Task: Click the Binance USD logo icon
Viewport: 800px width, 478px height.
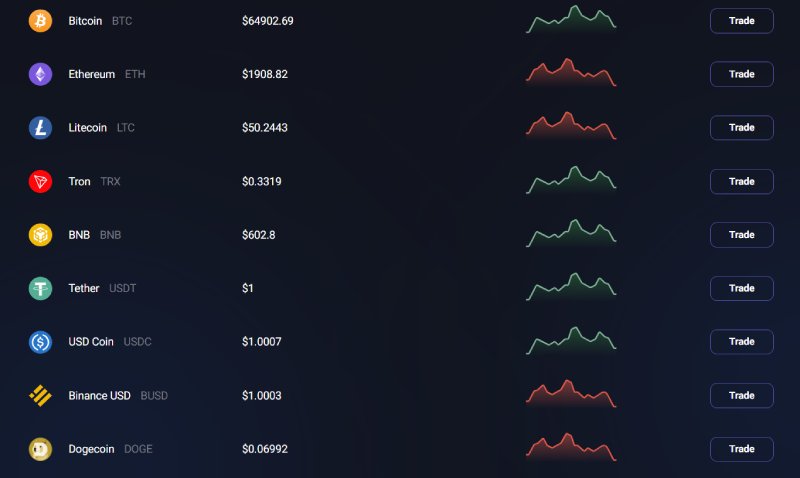Action: [x=40, y=395]
